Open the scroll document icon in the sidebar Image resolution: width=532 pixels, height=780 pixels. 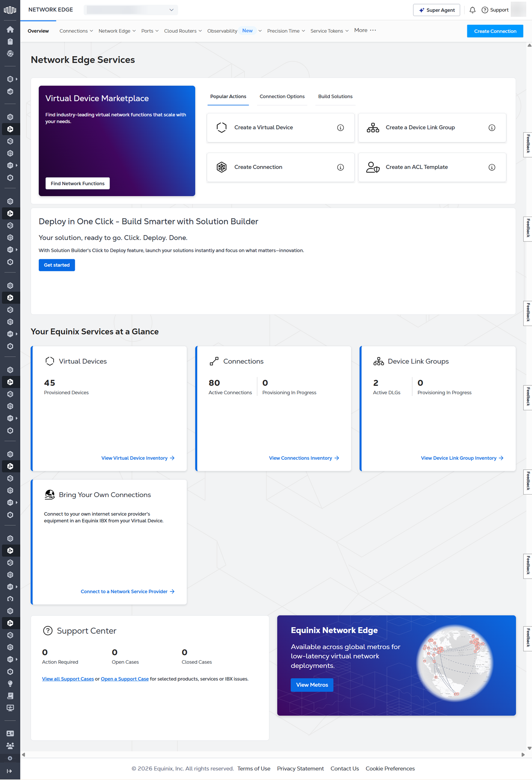(x=10, y=696)
